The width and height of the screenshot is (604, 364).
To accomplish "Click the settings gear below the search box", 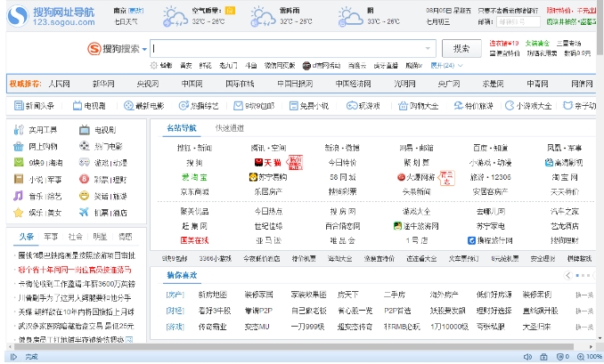I will point(154,65).
